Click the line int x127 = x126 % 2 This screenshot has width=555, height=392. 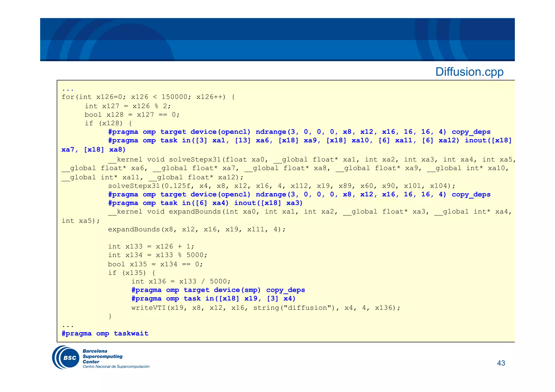pos(128,106)
